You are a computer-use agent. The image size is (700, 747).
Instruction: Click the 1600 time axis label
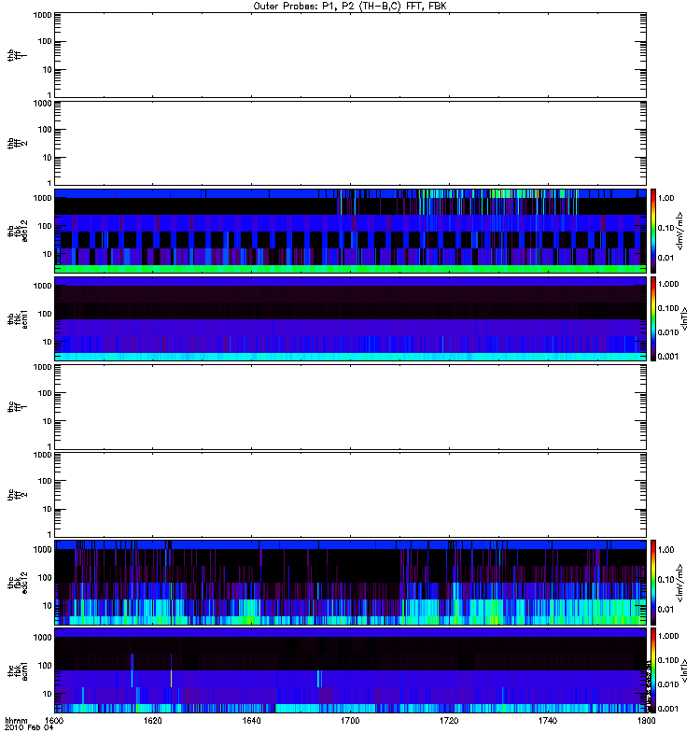[54, 720]
